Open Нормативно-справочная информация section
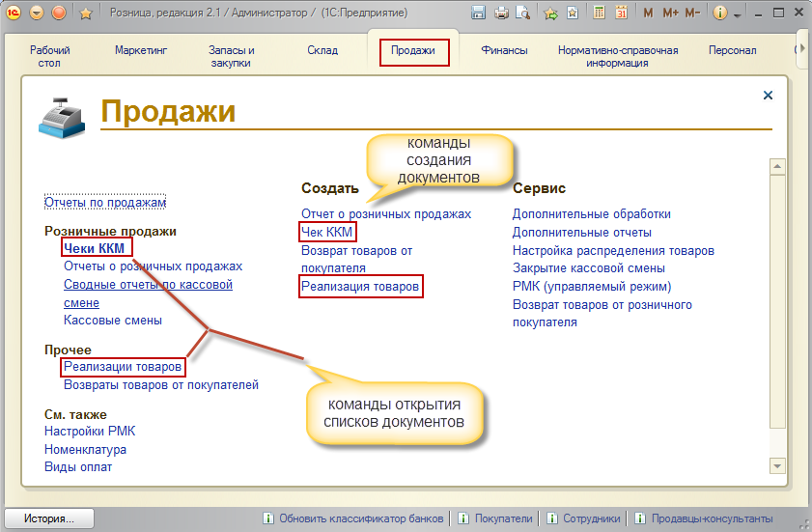Image resolution: width=812 pixels, height=532 pixels. point(617,56)
